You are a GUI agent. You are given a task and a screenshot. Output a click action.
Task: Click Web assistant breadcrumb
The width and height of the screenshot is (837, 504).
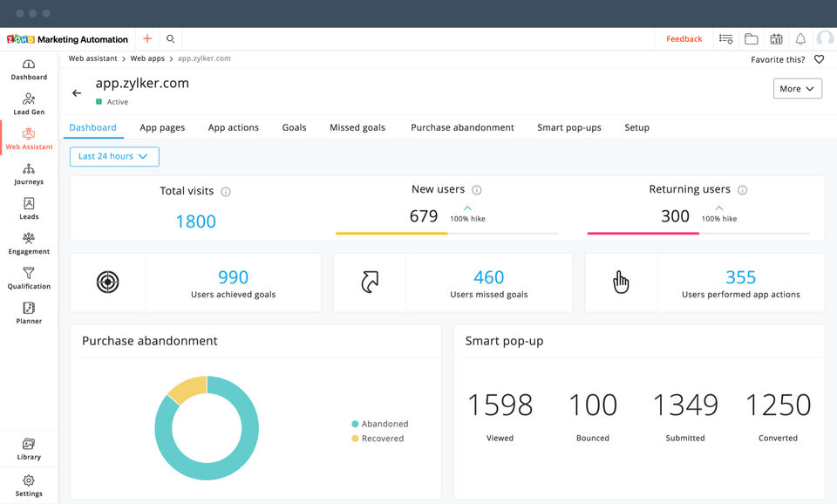[93, 58]
